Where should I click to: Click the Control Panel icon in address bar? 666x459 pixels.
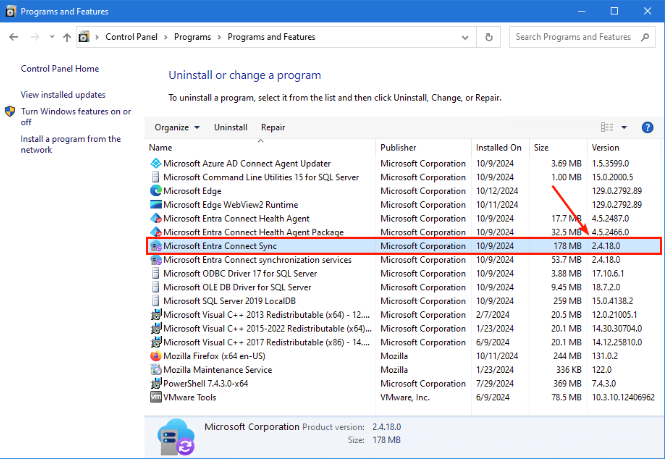pyautogui.click(x=84, y=37)
